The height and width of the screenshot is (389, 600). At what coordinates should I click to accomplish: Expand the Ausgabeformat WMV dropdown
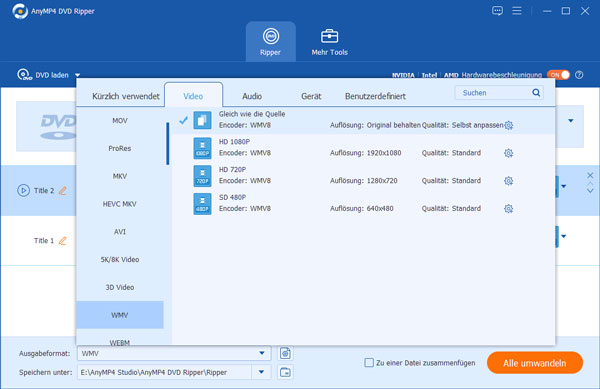tap(262, 353)
